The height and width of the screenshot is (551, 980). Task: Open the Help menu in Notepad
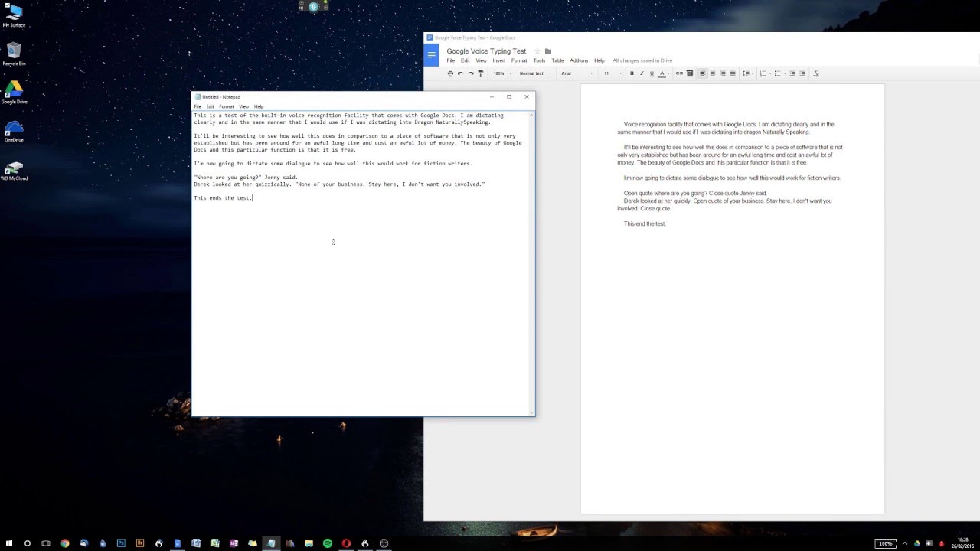[x=259, y=106]
